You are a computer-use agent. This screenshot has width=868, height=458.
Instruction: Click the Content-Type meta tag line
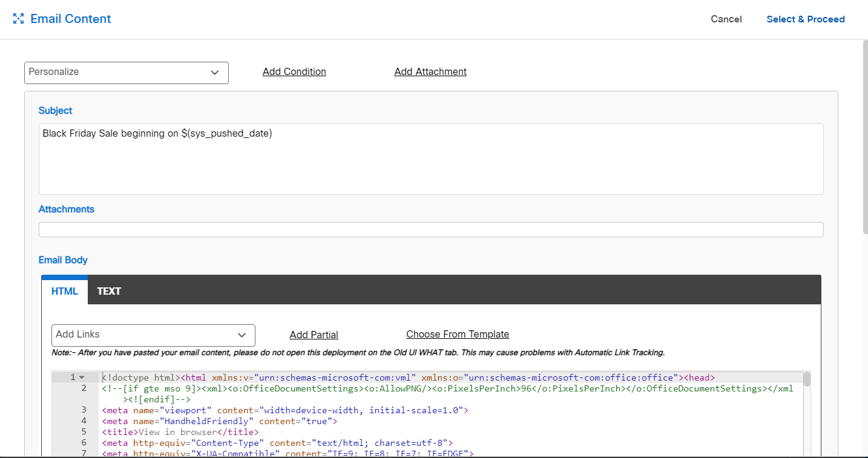point(277,443)
